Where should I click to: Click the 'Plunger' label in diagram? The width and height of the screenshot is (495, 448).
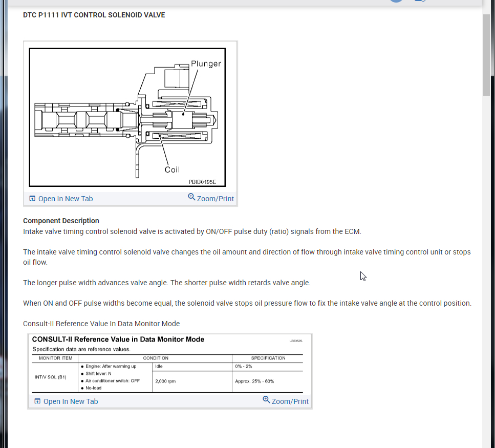point(206,64)
